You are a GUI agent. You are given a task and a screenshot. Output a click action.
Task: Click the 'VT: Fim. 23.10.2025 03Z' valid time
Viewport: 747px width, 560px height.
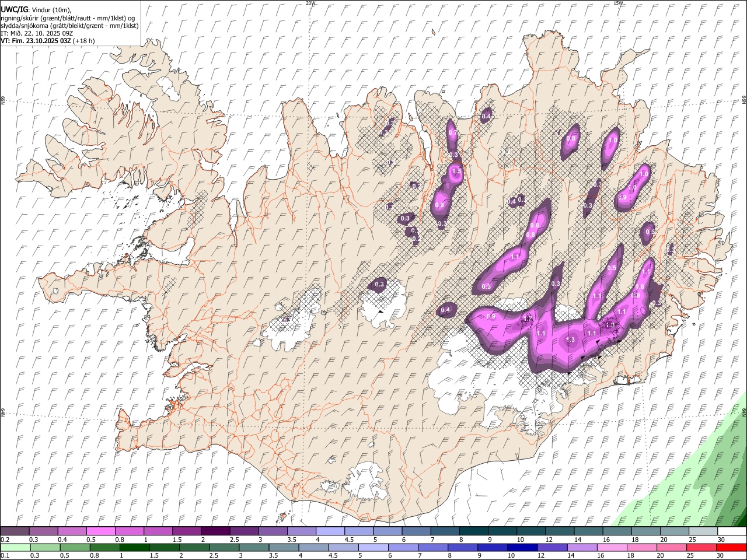coord(36,41)
